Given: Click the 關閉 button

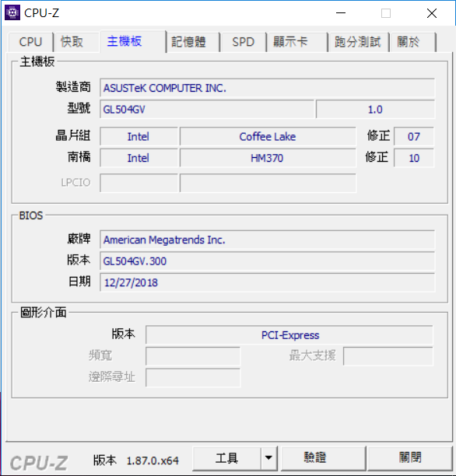Looking at the screenshot, I should (410, 458).
